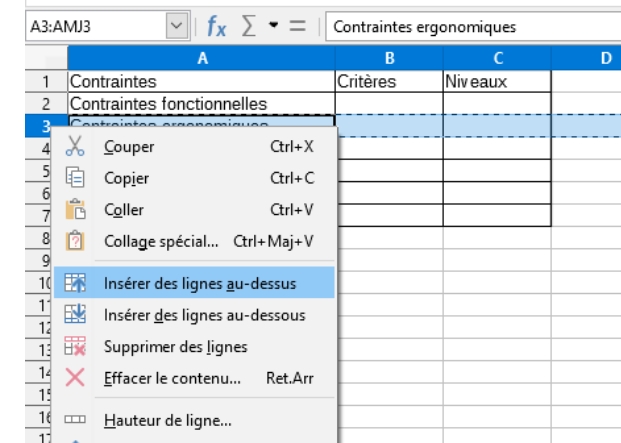
Task: Click row 1 header
Action: 46,81
